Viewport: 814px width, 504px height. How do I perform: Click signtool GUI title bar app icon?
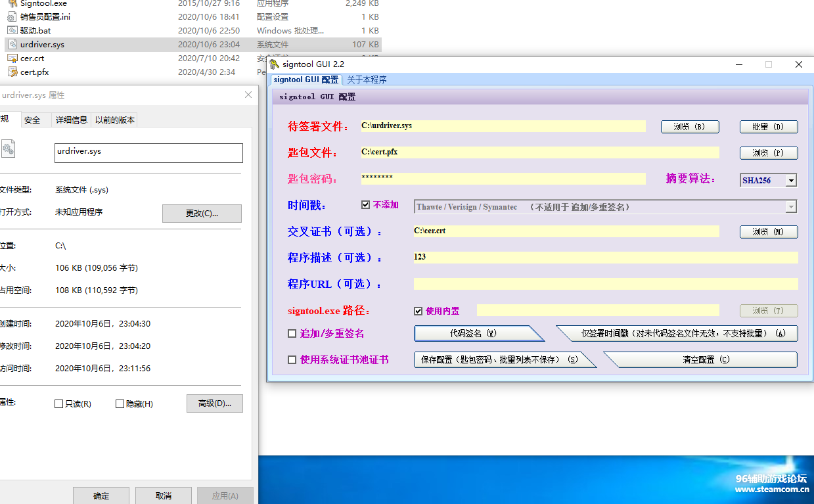pyautogui.click(x=275, y=64)
